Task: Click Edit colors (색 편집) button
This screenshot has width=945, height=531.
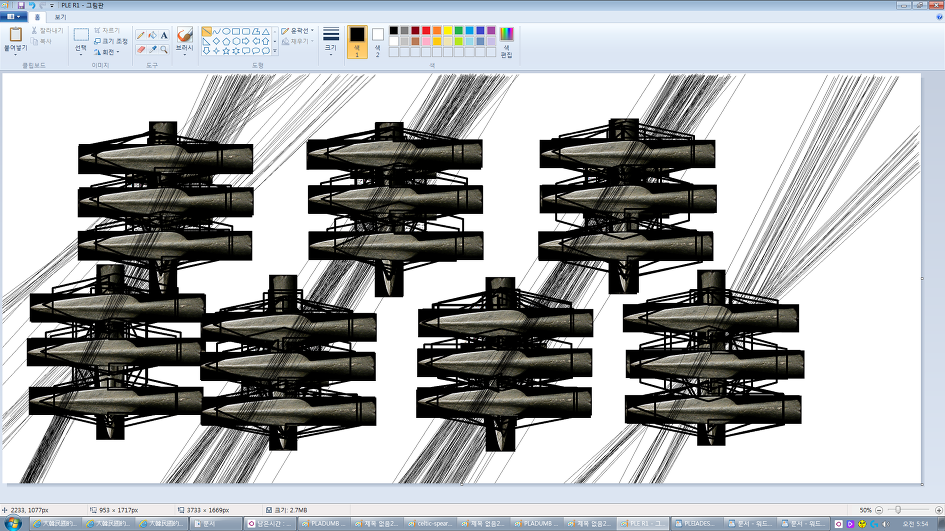Action: click(506, 41)
